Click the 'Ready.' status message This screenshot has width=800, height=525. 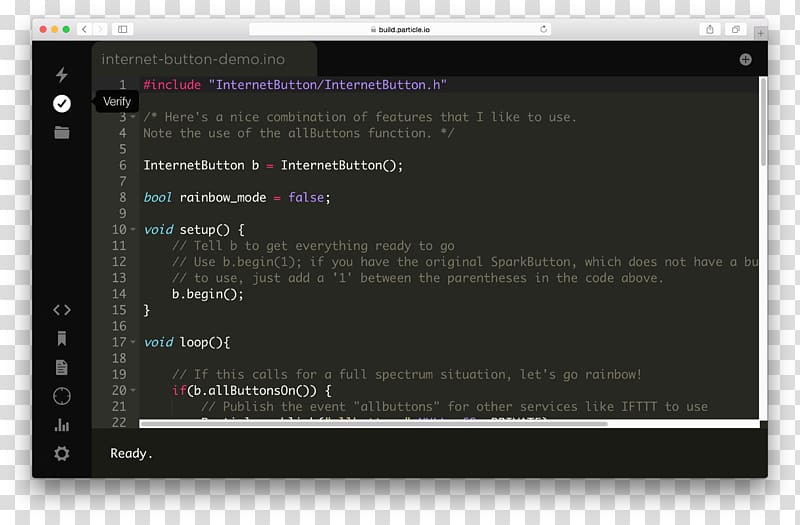click(131, 453)
